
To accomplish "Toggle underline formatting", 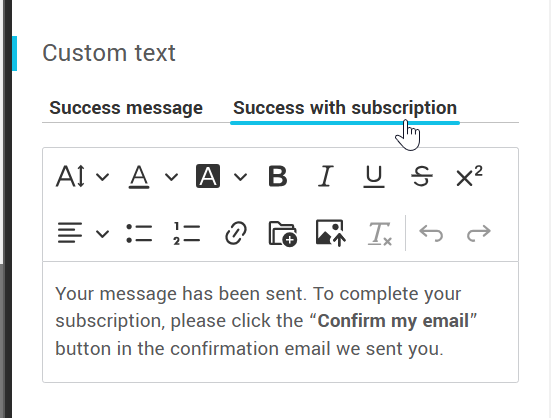I will [x=374, y=176].
